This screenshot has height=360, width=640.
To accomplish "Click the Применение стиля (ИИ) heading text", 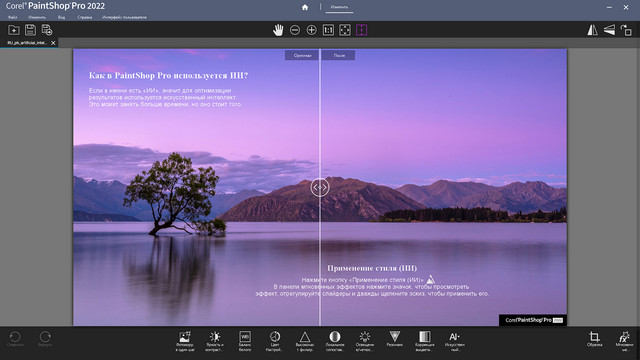I will (372, 268).
